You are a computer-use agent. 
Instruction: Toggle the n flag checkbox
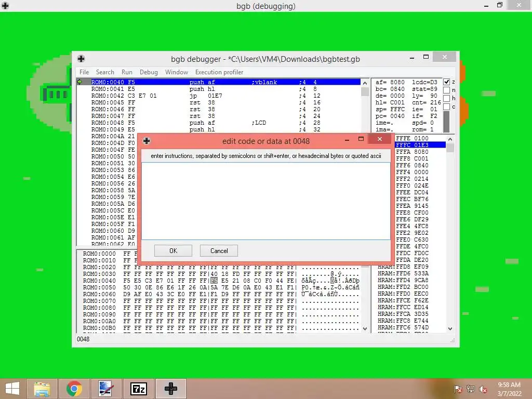[446, 90]
